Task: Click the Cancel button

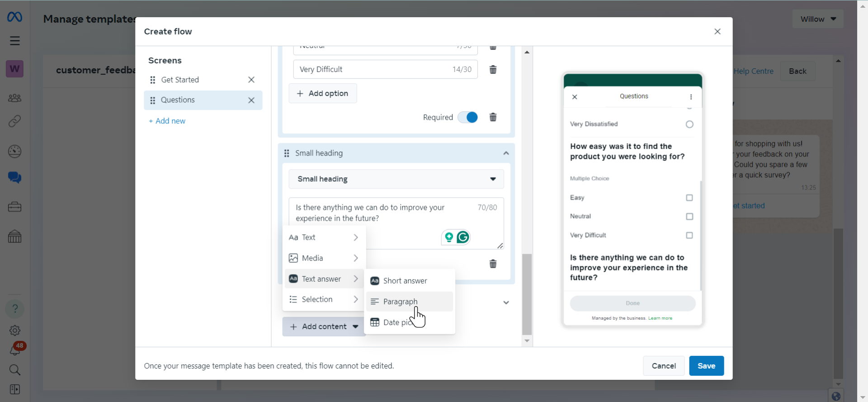Action: pyautogui.click(x=664, y=366)
